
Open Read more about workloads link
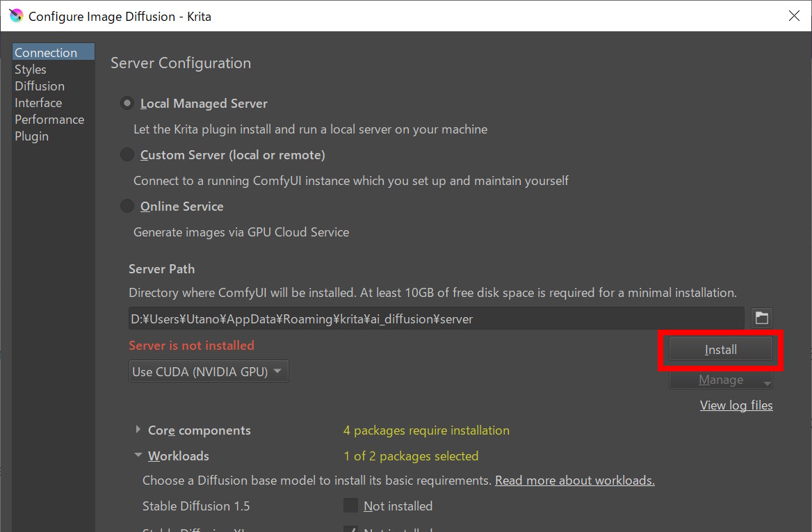point(575,481)
